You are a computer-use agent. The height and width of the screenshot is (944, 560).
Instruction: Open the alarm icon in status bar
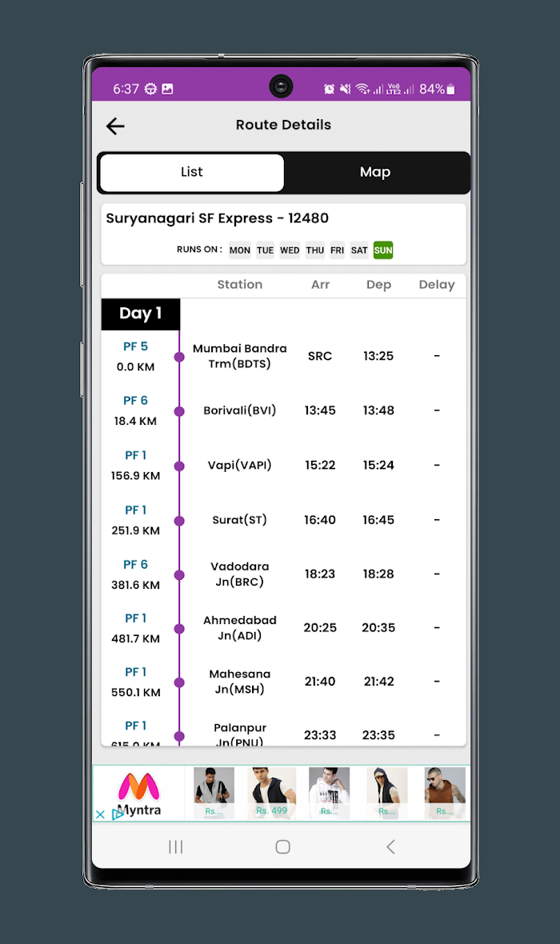pyautogui.click(x=329, y=89)
